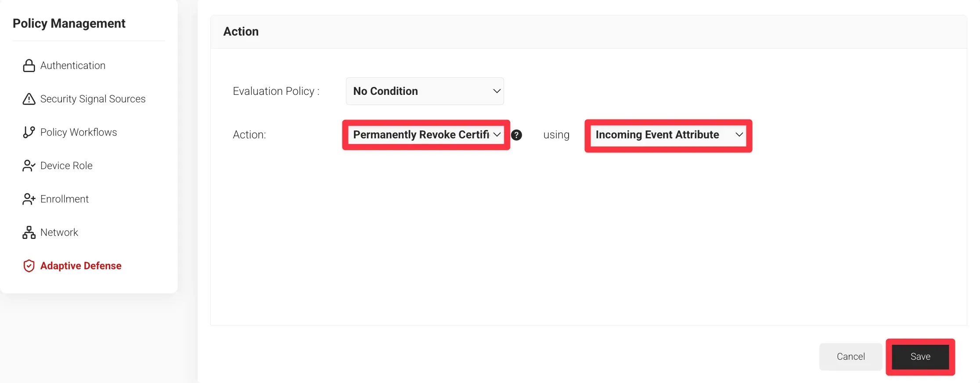Open Security Signal Sources section
The image size is (980, 383).
pos(93,99)
